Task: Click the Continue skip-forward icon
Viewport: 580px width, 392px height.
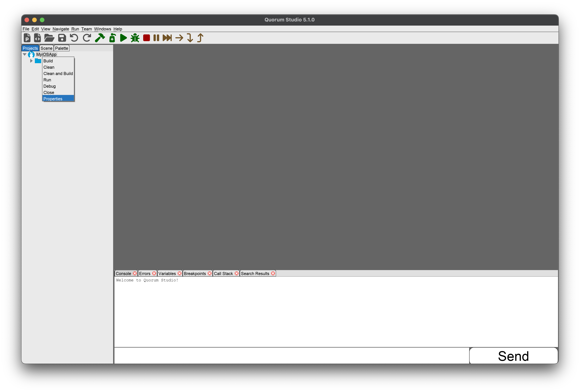Action: click(x=167, y=38)
